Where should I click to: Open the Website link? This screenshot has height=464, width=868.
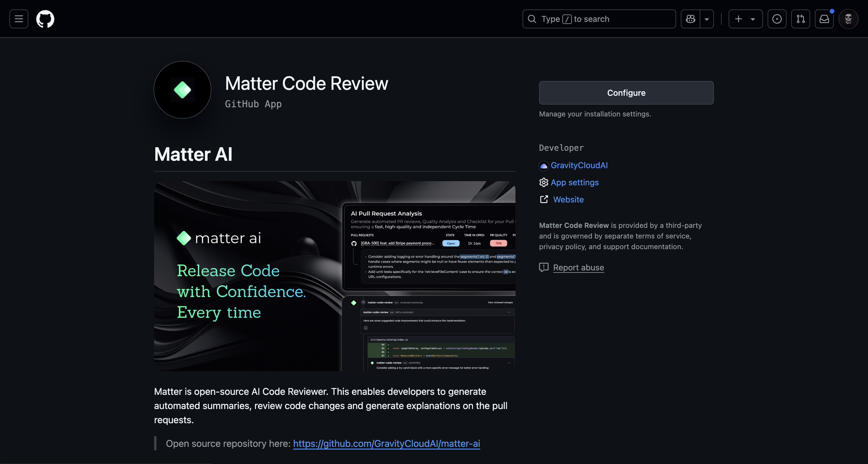(568, 199)
